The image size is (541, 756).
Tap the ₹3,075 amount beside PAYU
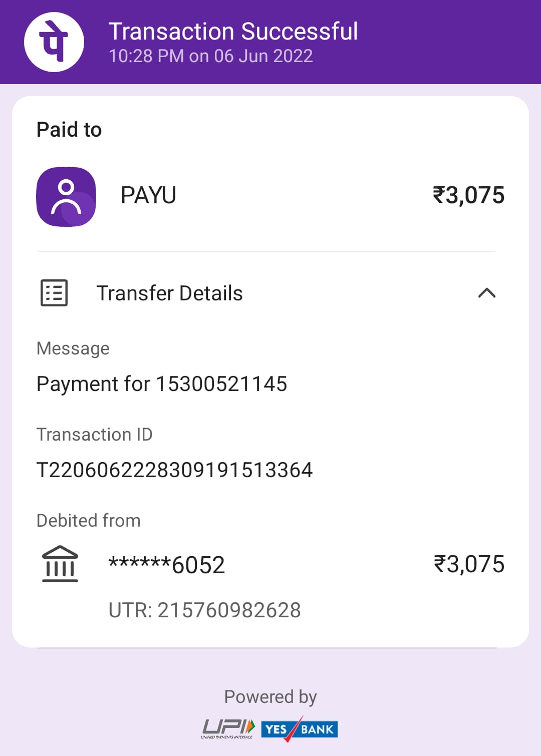(468, 195)
